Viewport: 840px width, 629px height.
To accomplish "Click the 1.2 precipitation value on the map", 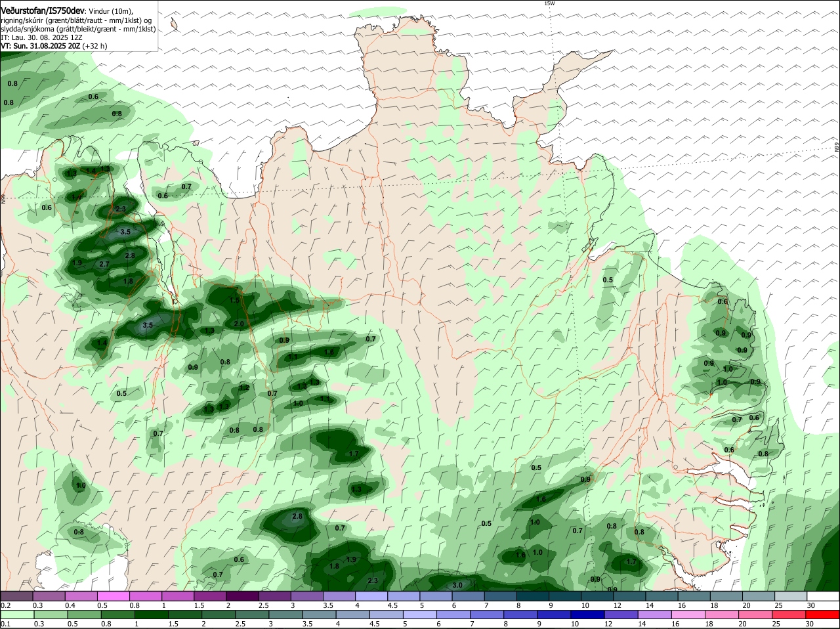I will click(x=244, y=387).
